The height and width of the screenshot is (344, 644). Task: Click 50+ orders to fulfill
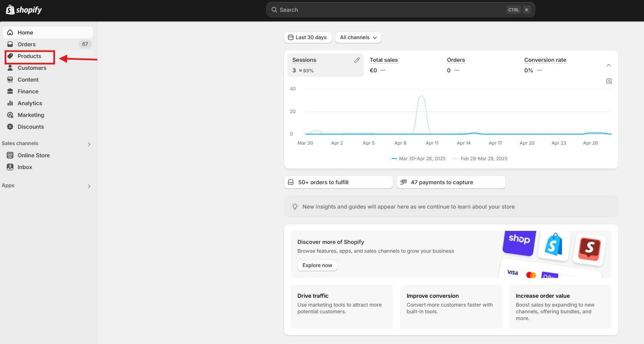(339, 182)
